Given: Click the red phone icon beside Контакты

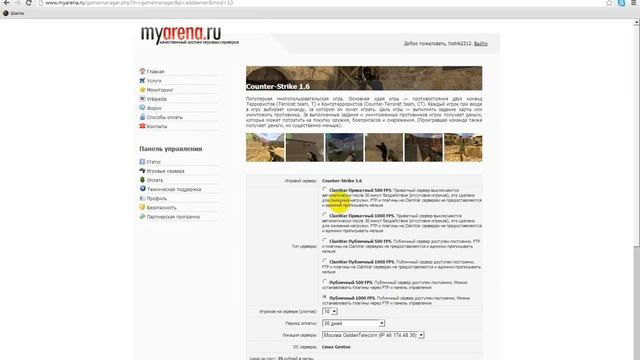Looking at the screenshot, I should coord(142,126).
